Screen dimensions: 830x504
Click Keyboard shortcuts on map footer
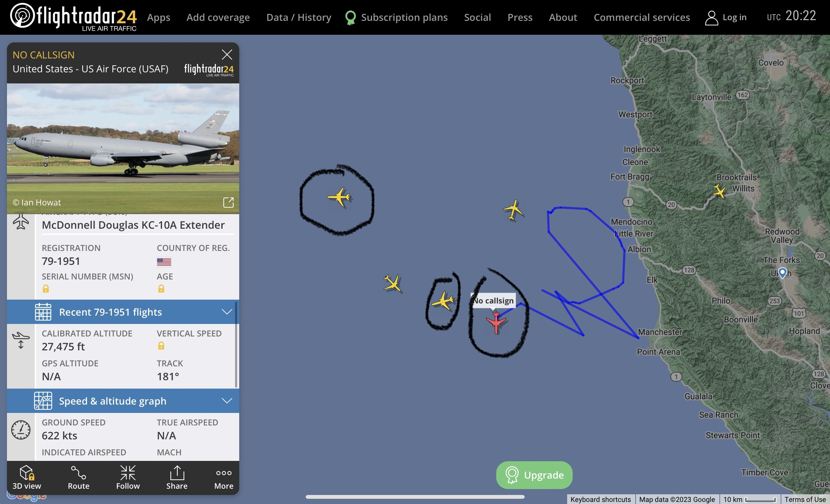tap(601, 499)
